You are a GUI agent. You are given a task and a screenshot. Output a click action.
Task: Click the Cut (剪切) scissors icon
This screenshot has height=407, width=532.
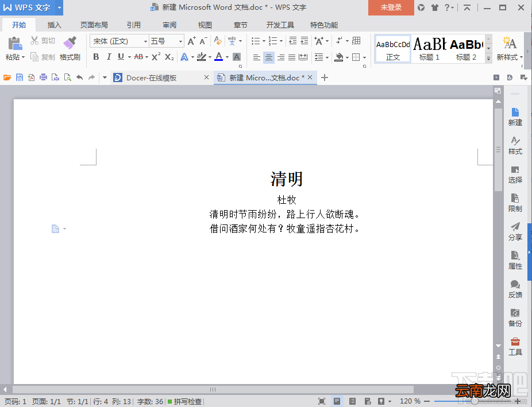34,40
